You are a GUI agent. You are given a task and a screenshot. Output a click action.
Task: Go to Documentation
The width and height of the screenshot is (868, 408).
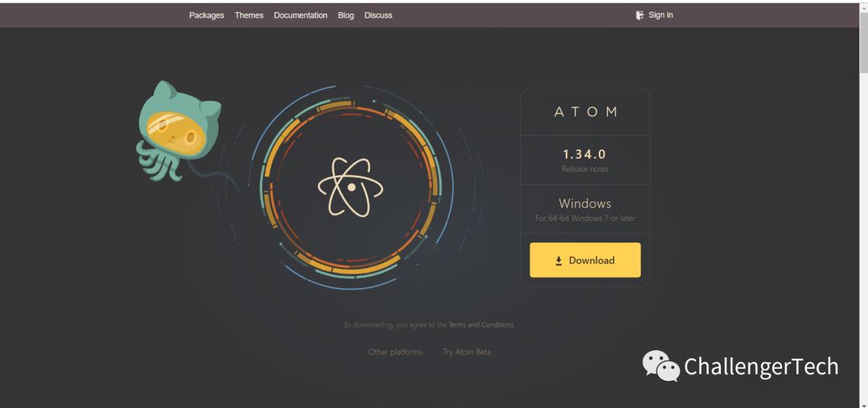301,15
